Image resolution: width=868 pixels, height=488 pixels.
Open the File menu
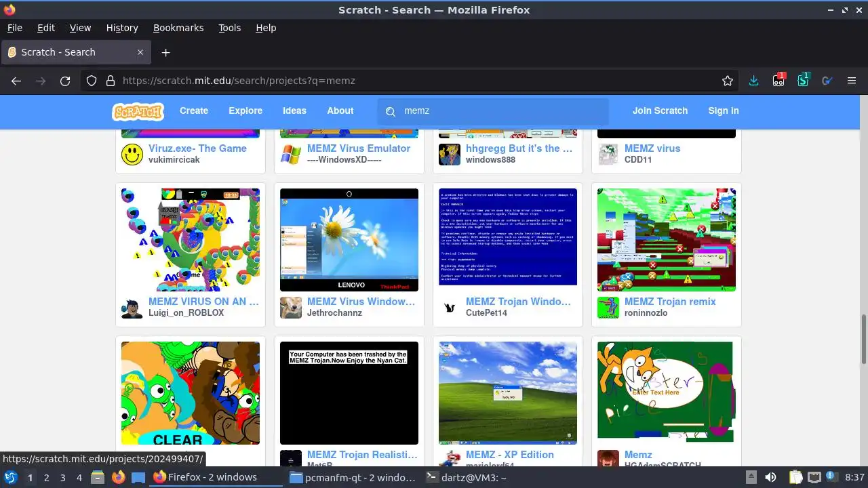pyautogui.click(x=14, y=28)
